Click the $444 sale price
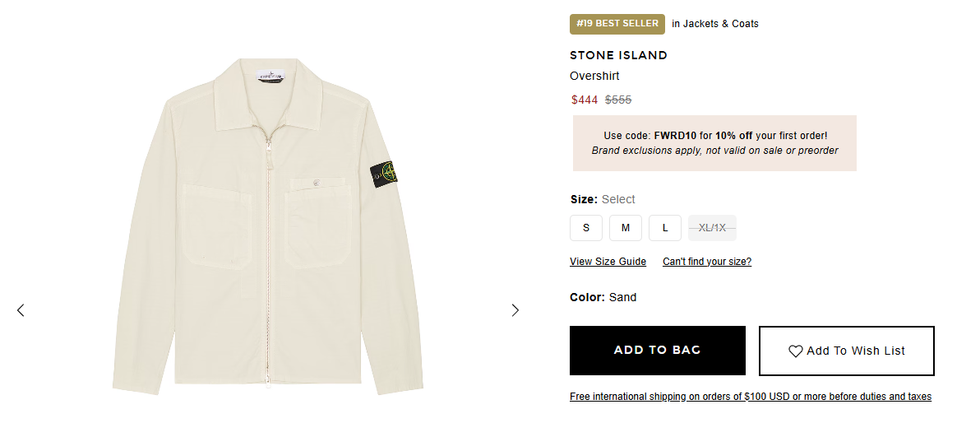The height and width of the screenshot is (423, 980). 585,100
